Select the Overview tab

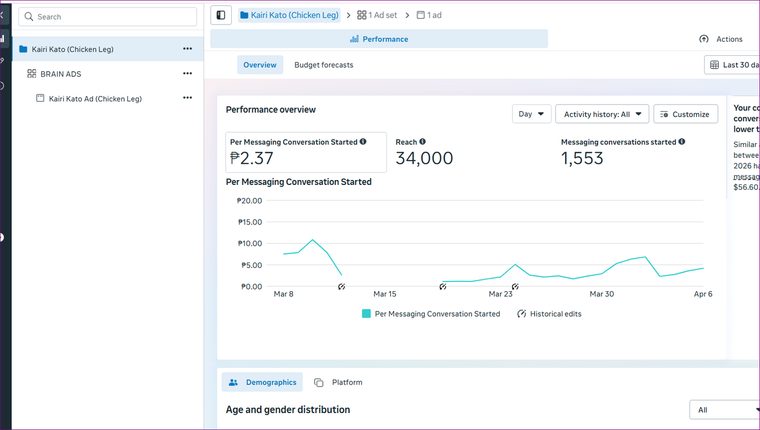pyautogui.click(x=260, y=65)
